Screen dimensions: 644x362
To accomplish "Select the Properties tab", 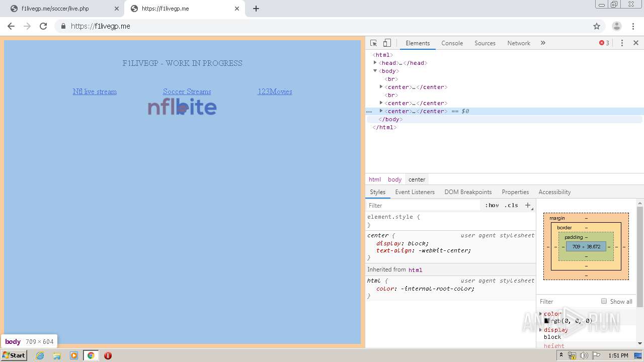I will pyautogui.click(x=515, y=192).
